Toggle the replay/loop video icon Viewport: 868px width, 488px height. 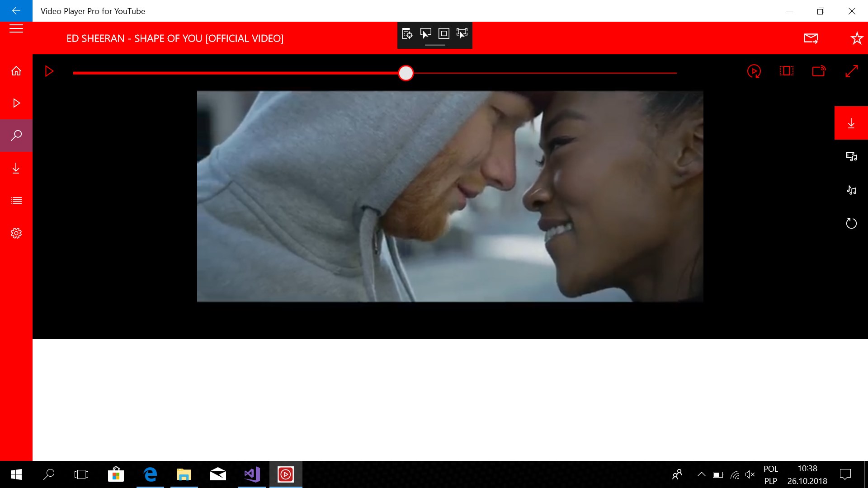click(x=754, y=71)
